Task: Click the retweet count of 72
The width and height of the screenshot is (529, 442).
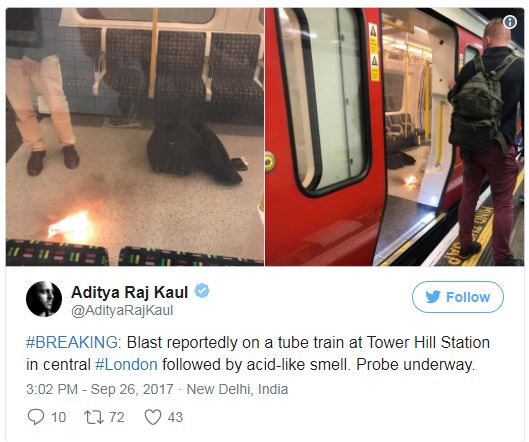Action: 117,417
